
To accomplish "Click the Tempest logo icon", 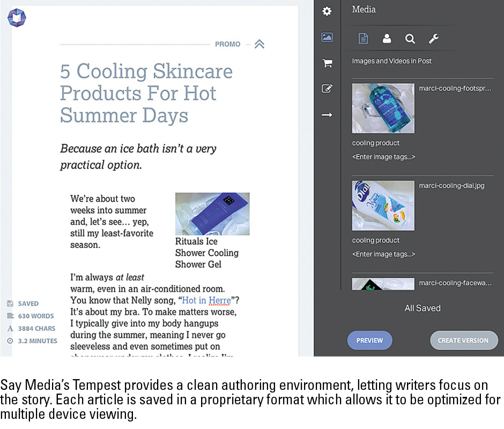I will click(17, 18).
